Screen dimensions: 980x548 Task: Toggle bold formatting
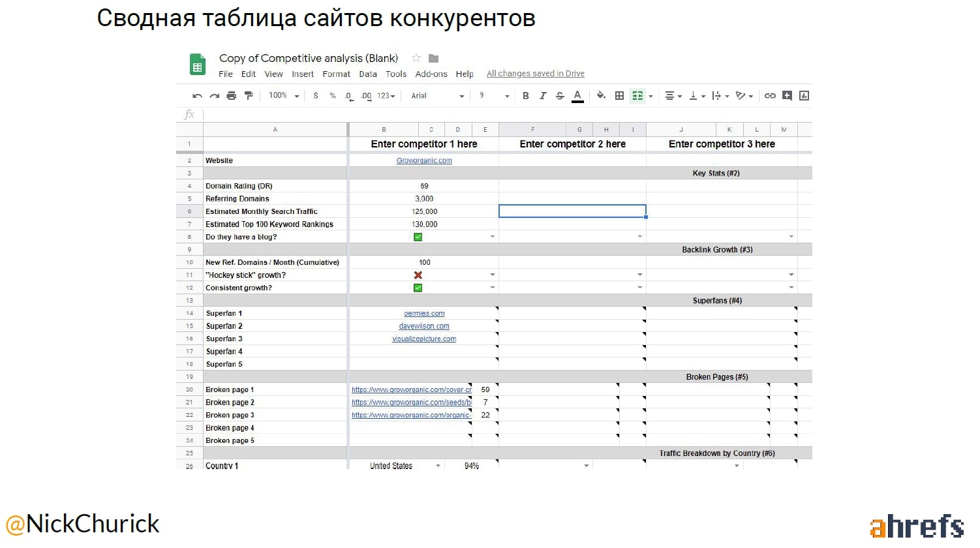pyautogui.click(x=526, y=96)
